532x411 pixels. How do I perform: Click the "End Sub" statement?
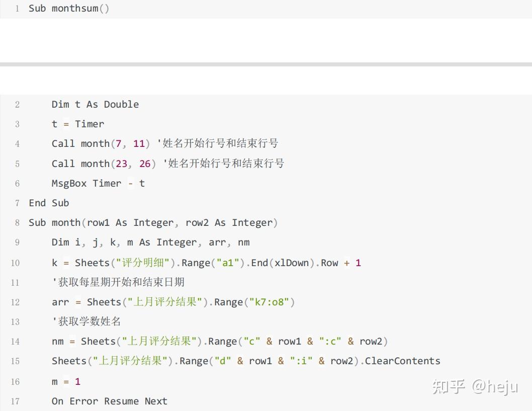point(49,203)
